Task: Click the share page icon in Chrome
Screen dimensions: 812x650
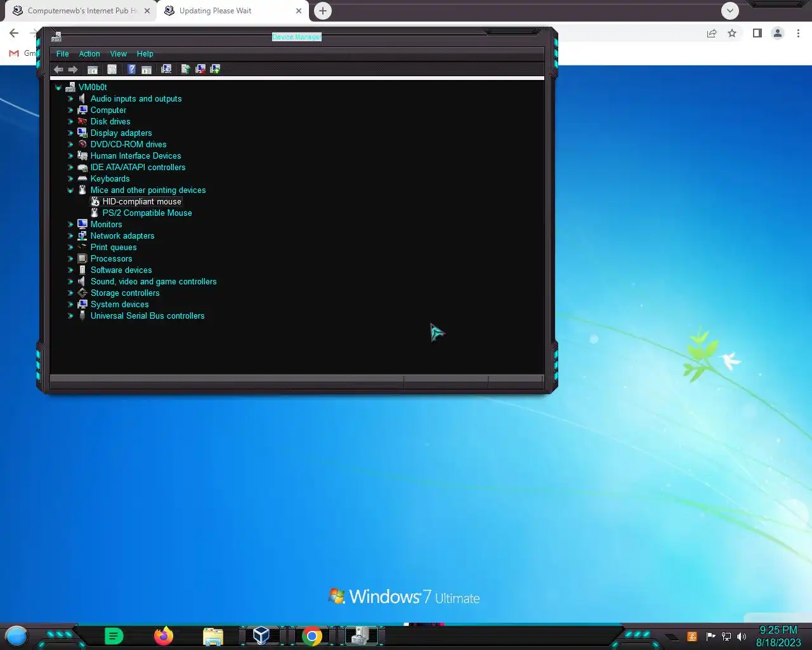Action: [712, 33]
